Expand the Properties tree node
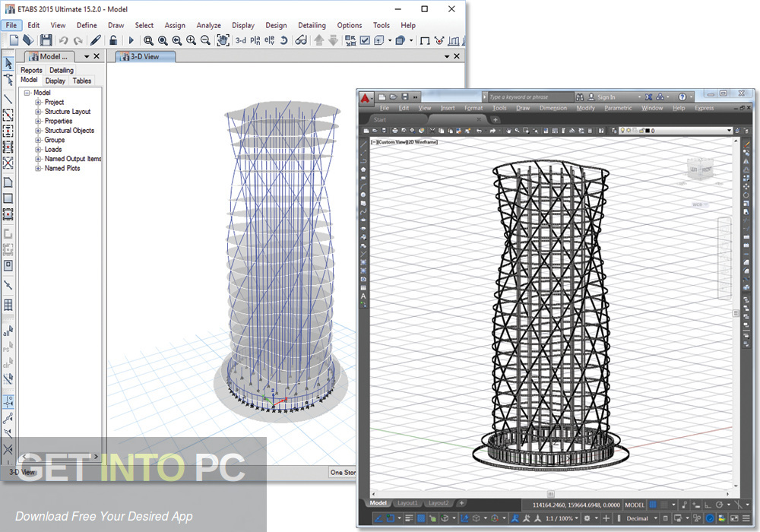The height and width of the screenshot is (532, 760). (38, 121)
